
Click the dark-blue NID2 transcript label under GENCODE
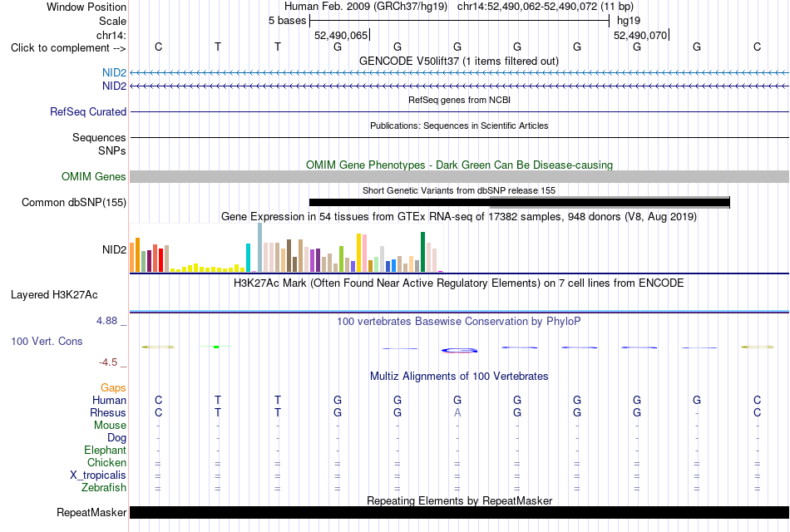click(x=115, y=86)
